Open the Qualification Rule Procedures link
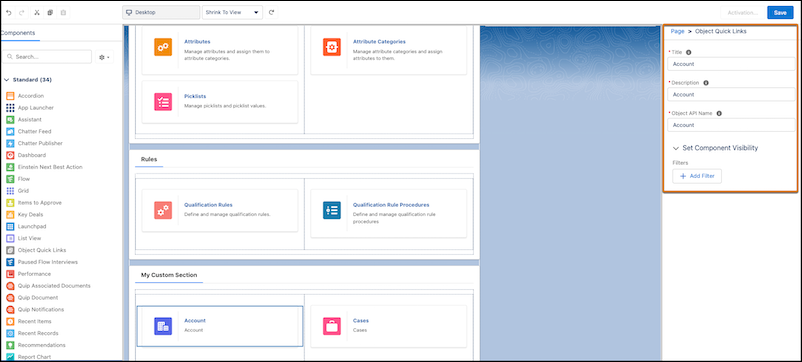802x362 pixels. coord(391,205)
